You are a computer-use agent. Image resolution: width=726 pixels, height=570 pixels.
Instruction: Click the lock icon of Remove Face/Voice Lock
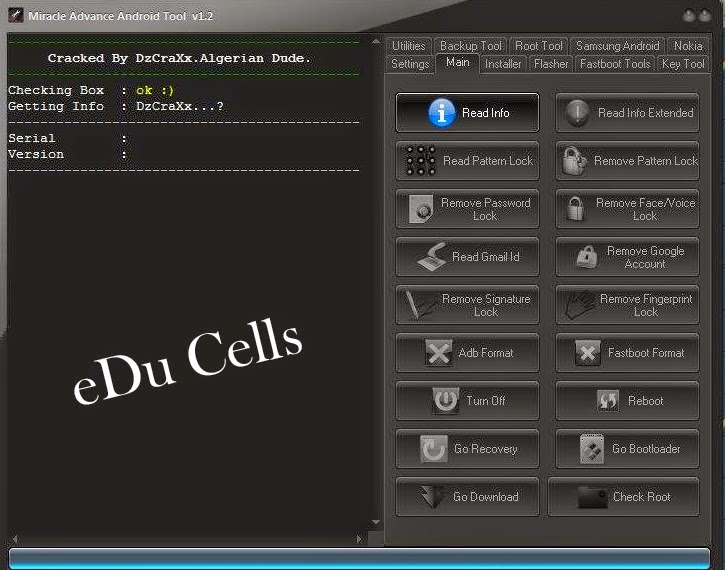tap(576, 209)
